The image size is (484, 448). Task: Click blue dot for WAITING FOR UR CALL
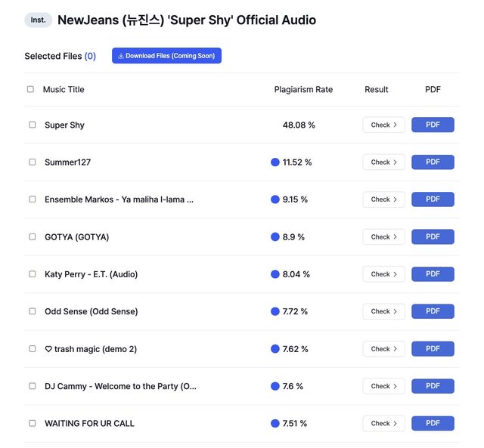click(275, 424)
